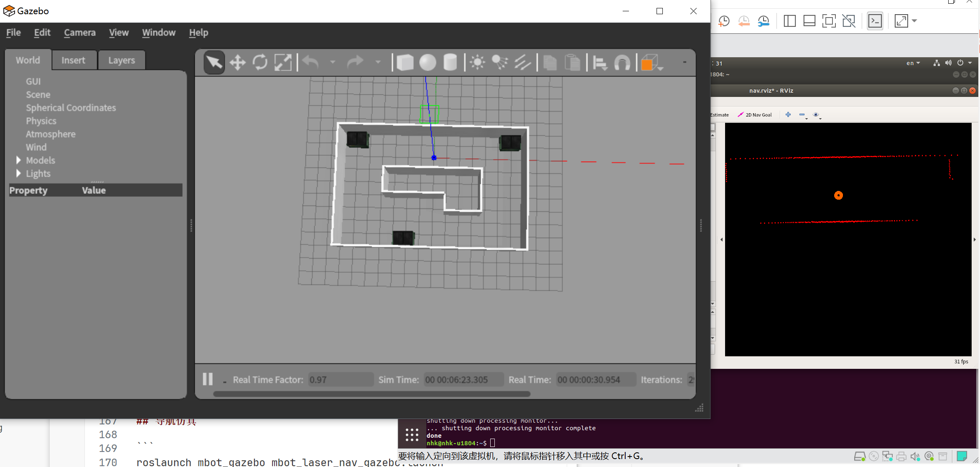The height and width of the screenshot is (467, 980).
Task: Select Physics in the world tree
Action: [x=41, y=121]
